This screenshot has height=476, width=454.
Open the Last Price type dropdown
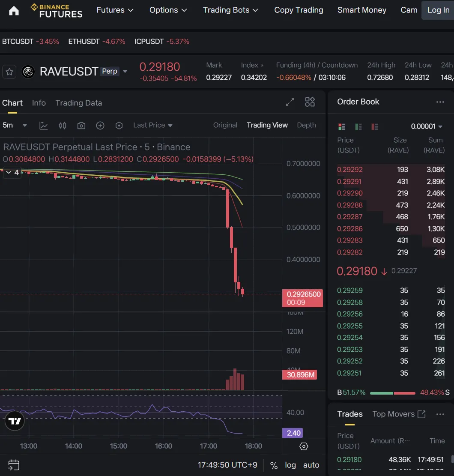point(152,126)
